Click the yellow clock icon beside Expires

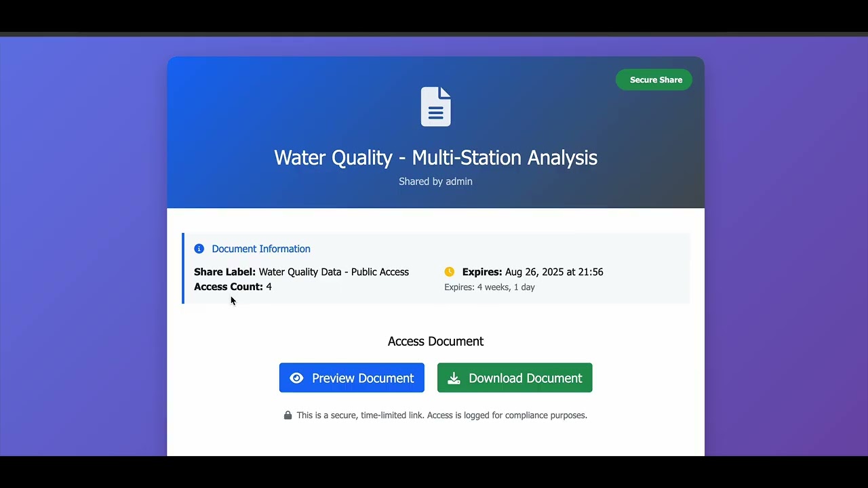pyautogui.click(x=449, y=272)
